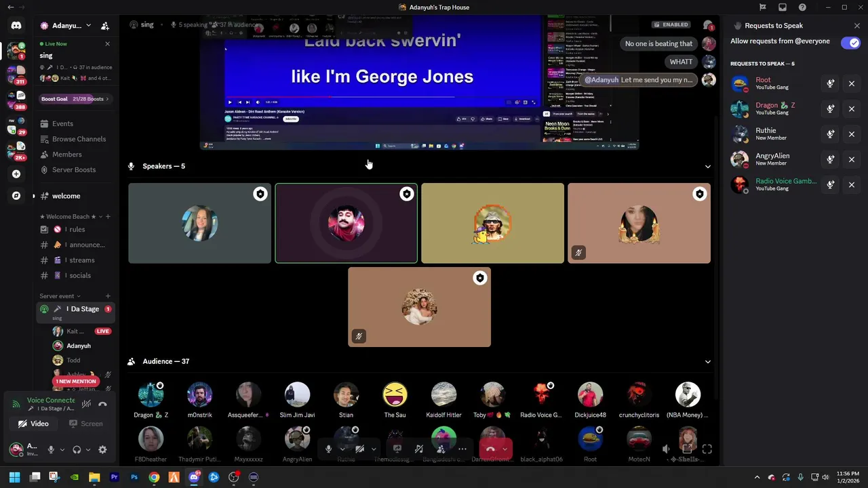Screen dimensions: 868x488
Task: Open User Settings gear icon
Action: tap(102, 449)
